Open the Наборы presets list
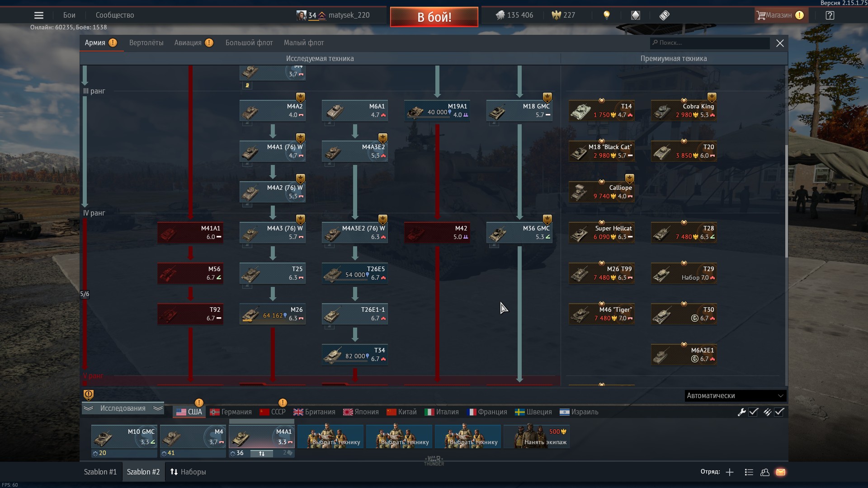This screenshot has height=488, width=868. point(188,472)
